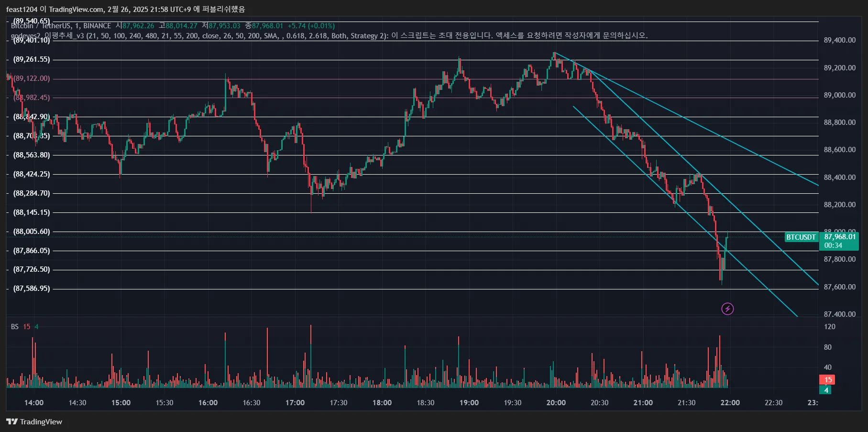Click the 21:00 time axis label

pyautogui.click(x=643, y=403)
